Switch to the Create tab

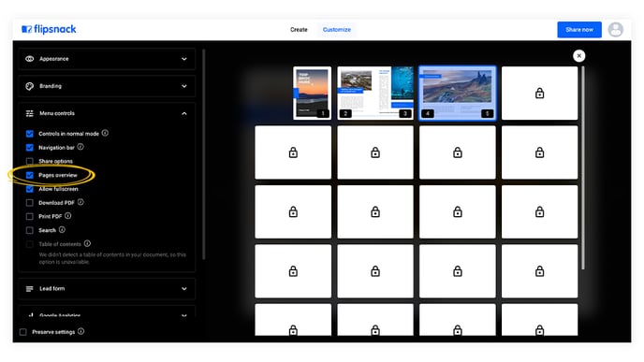[x=299, y=30]
